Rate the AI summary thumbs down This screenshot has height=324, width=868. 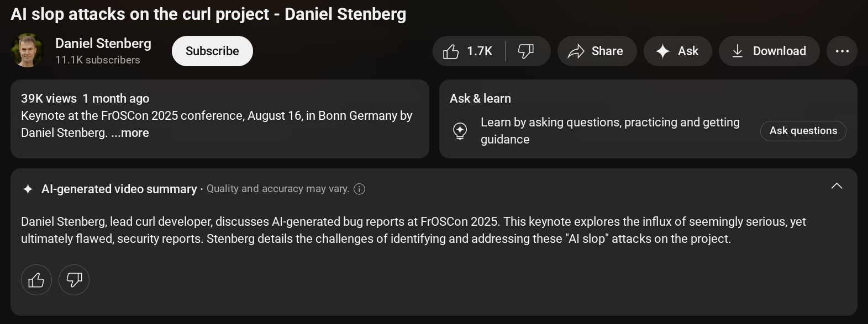[74, 280]
